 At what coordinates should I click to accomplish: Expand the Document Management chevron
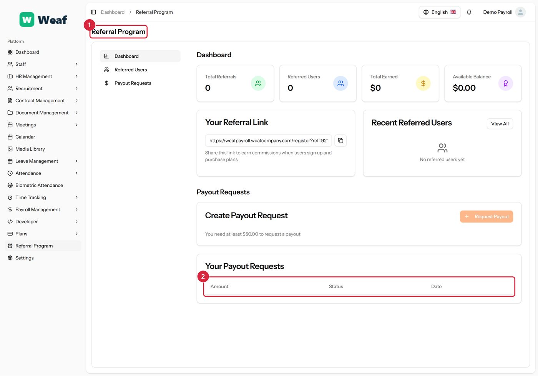tap(76, 113)
